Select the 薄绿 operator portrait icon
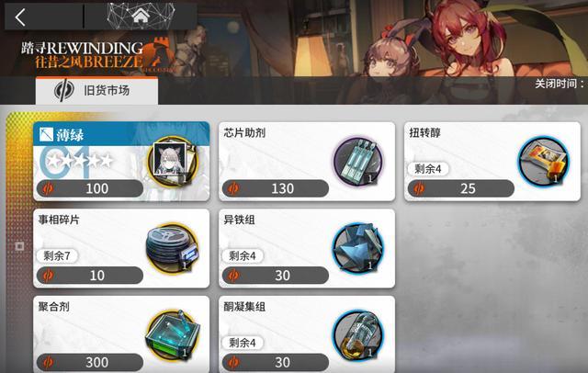Screen dimensions: 588x373 click(x=174, y=162)
